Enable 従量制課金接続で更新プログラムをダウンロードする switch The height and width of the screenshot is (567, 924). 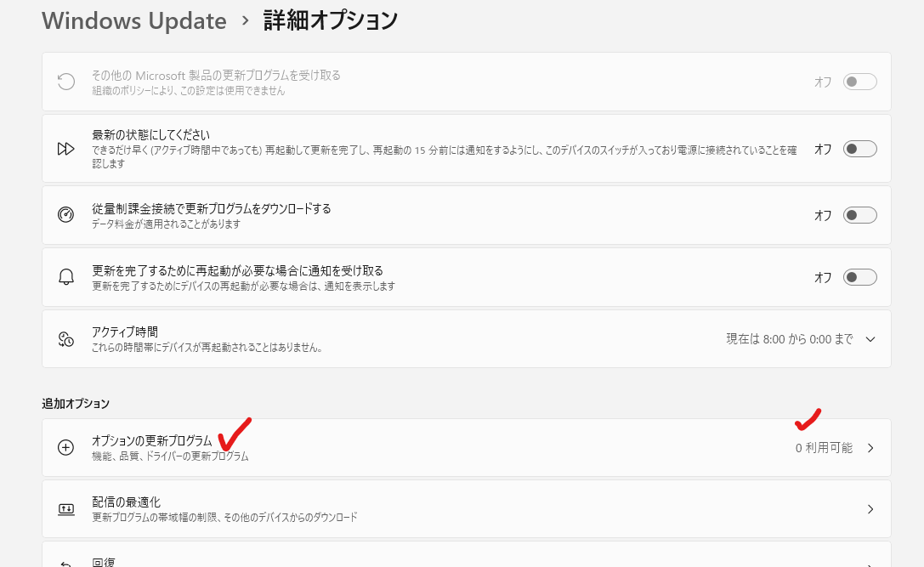859,215
